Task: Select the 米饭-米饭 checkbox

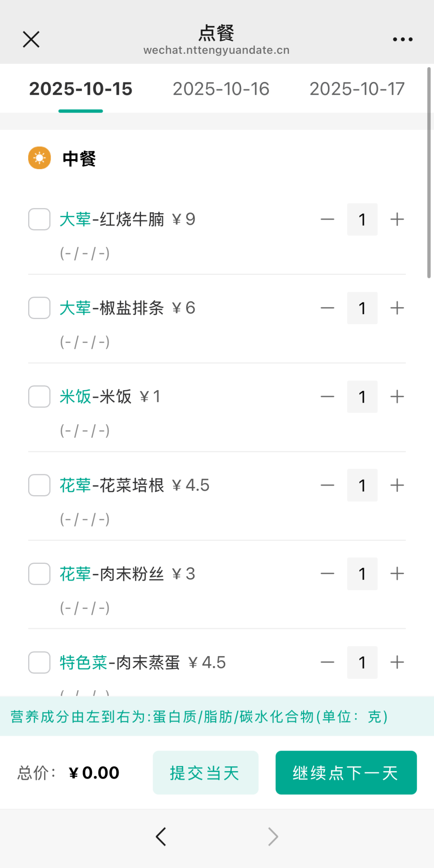Action: [39, 397]
